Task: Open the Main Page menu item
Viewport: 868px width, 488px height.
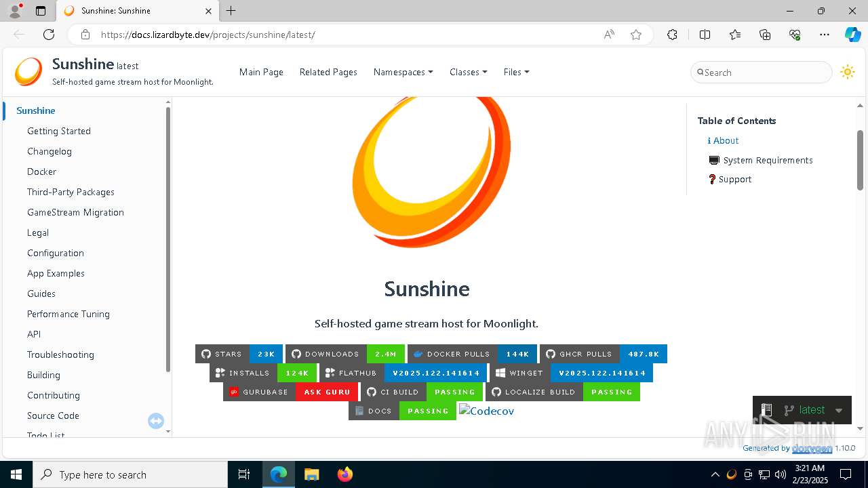Action: (261, 72)
